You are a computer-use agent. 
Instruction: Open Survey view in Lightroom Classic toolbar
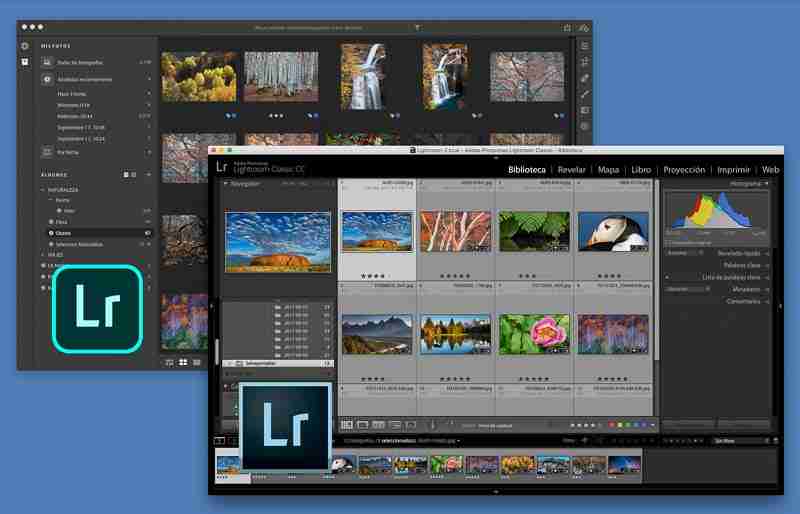click(x=395, y=425)
